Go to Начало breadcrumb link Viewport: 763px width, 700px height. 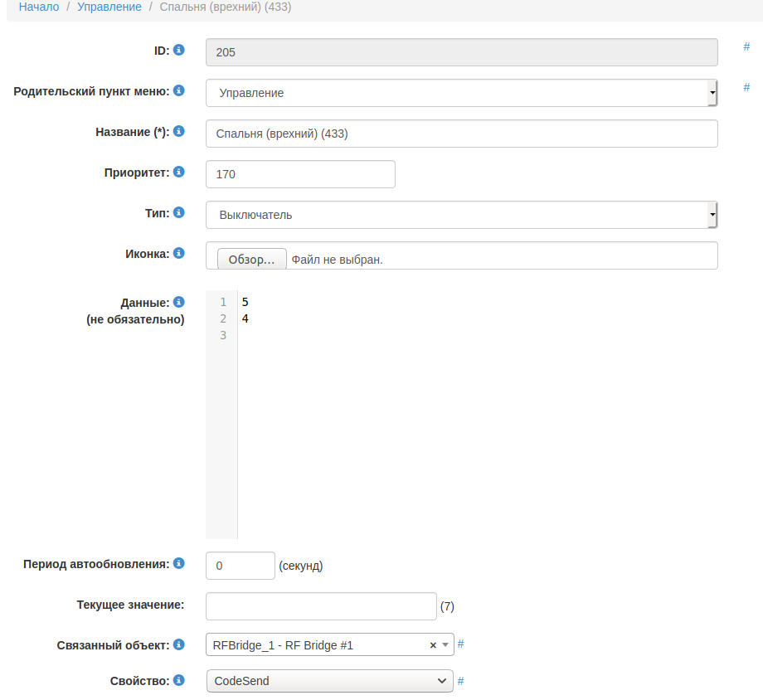pos(39,7)
